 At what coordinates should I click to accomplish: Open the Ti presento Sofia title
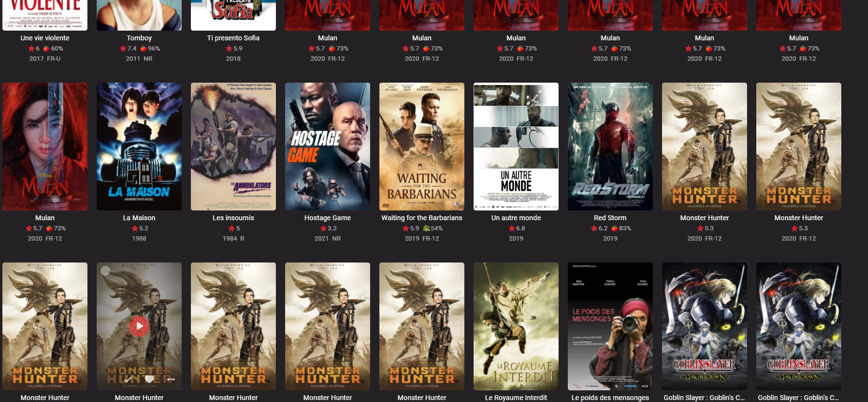click(x=233, y=38)
